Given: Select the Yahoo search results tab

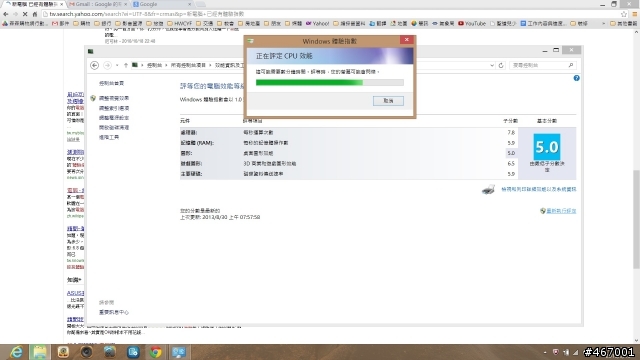Looking at the screenshot, I should (35, 4).
